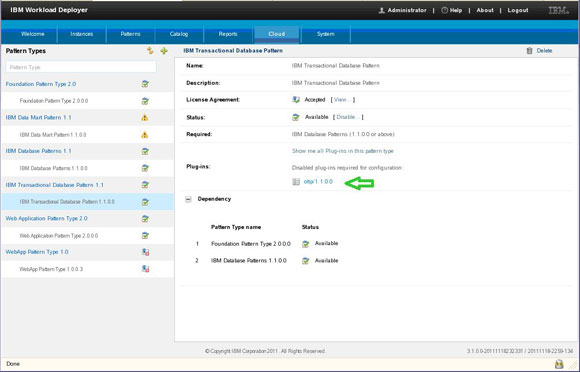The image size is (580, 372).
Task: Click Foundation Pattern Type 2.0.0.0 in dependency table
Action: click(x=251, y=244)
